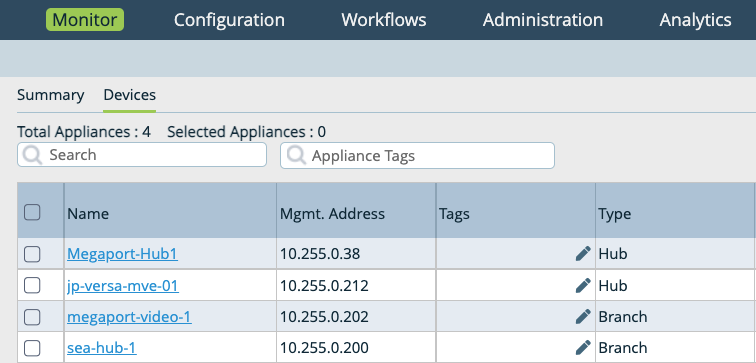This screenshot has width=756, height=363.
Task: Open the Megaport-Hub1 device link
Action: (x=122, y=254)
